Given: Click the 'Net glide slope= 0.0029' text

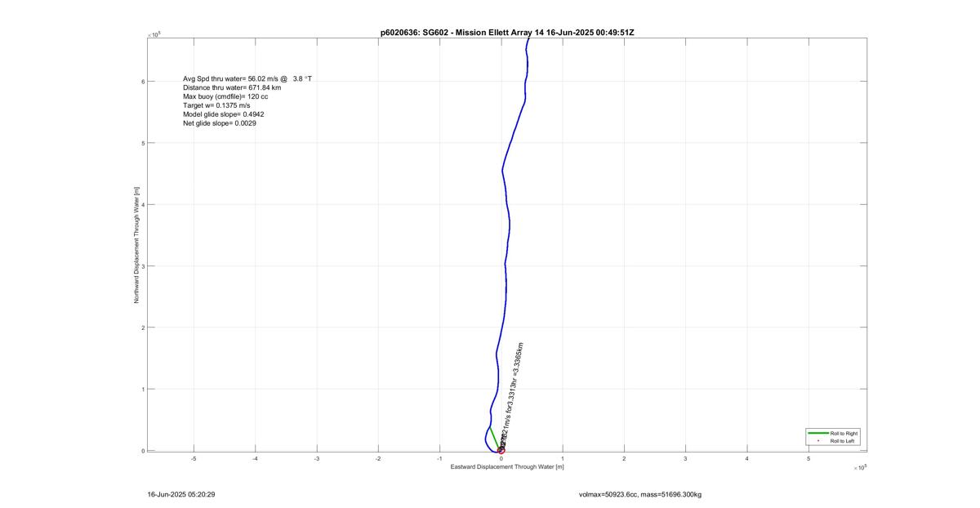Looking at the screenshot, I should (220, 123).
